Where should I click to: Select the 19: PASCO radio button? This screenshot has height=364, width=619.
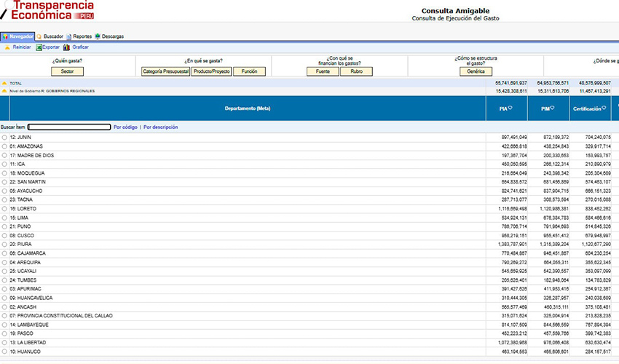click(x=4, y=333)
